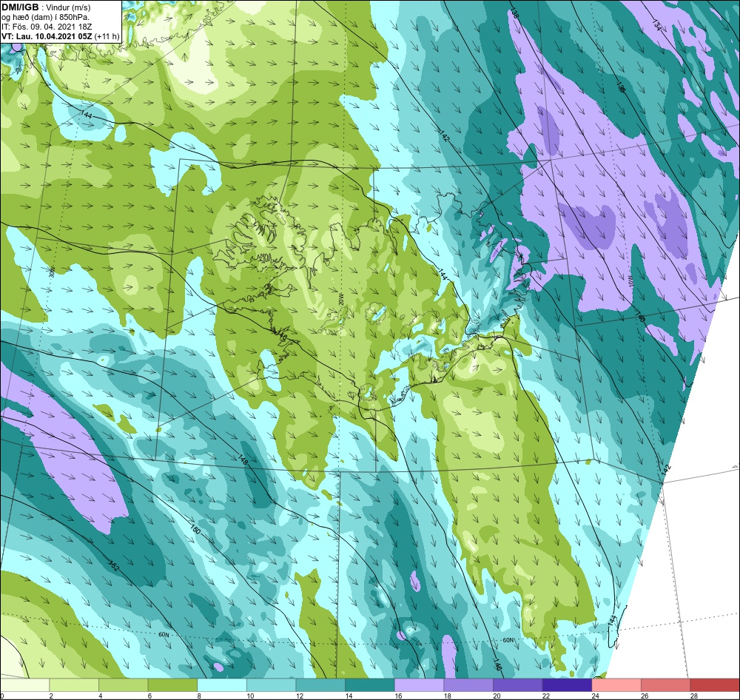This screenshot has height=700, width=740.
Task: Click the 4–6 m/s green legend swatch
Action: click(123, 685)
